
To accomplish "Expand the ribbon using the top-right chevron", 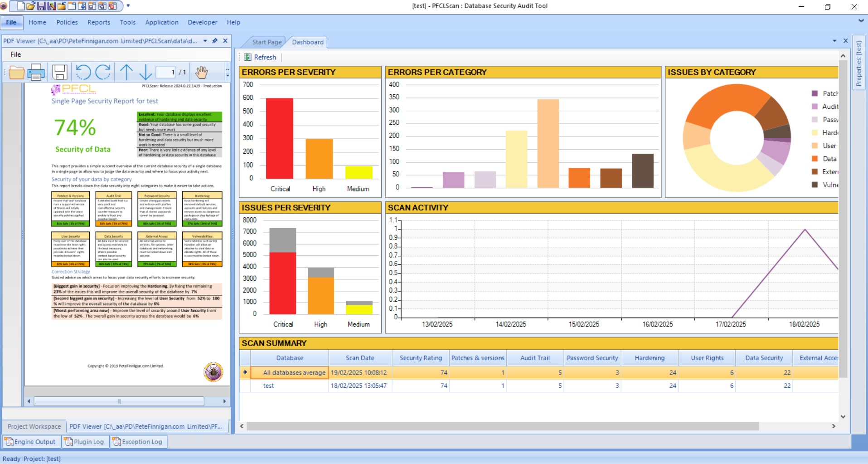I will pyautogui.click(x=861, y=20).
